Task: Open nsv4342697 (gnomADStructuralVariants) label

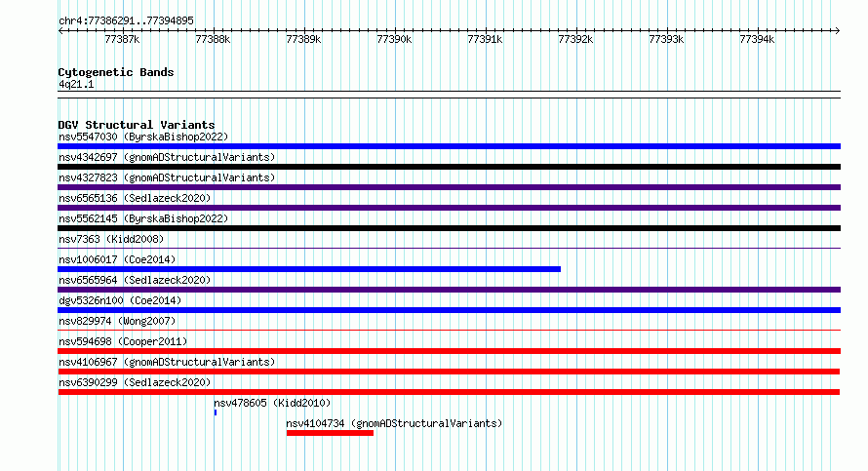Action: pyautogui.click(x=167, y=157)
